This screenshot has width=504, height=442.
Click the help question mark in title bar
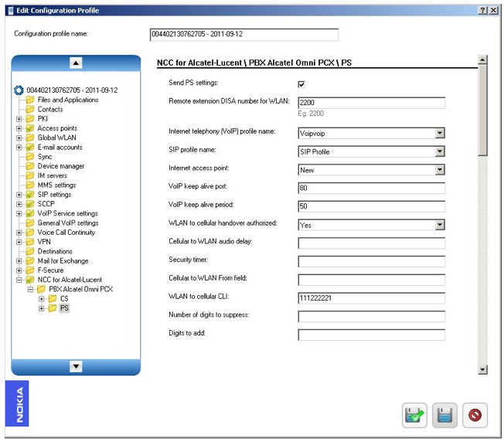(482, 10)
